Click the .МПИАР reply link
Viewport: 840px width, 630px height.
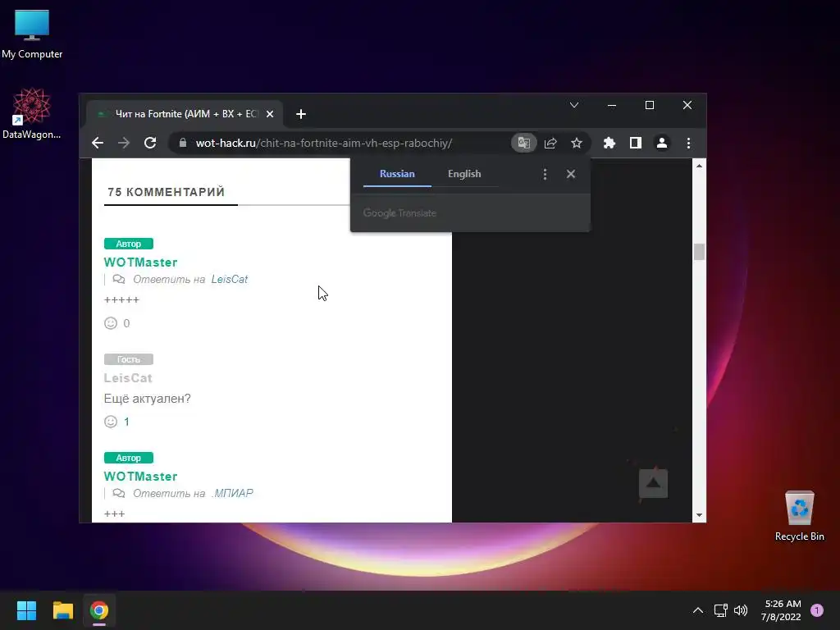click(x=232, y=493)
